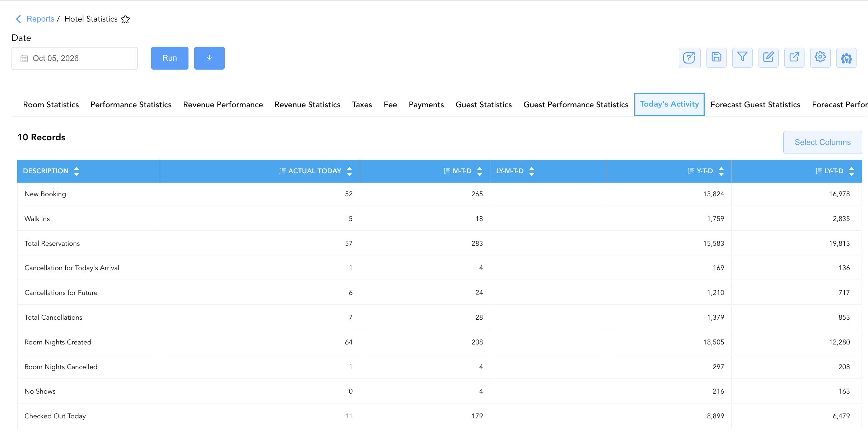Go back to the Reports link

point(40,19)
